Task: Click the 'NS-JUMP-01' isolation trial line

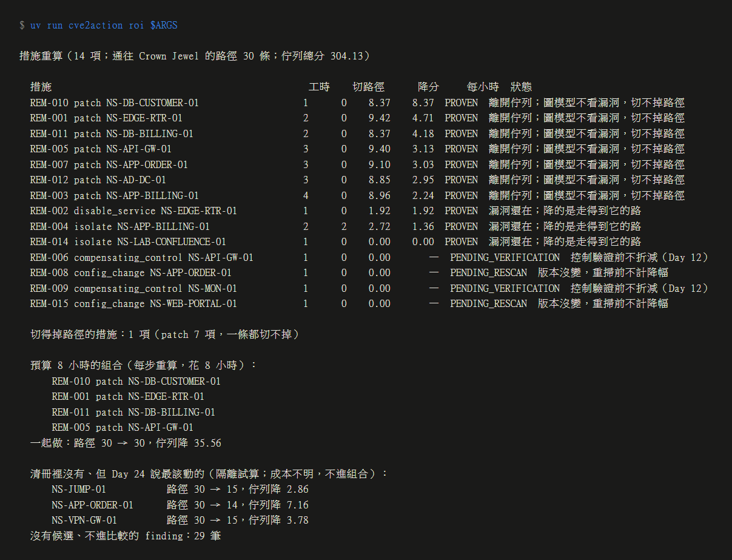Action: coord(180,490)
